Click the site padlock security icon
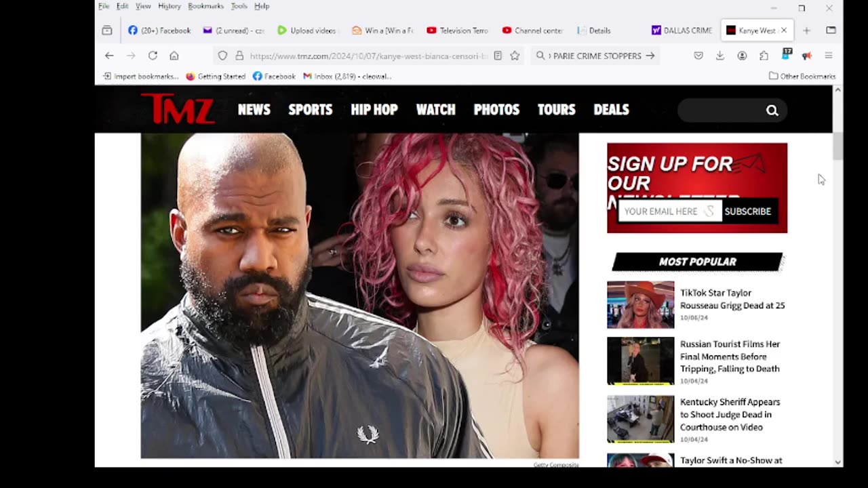This screenshot has height=488, width=868. point(239,56)
